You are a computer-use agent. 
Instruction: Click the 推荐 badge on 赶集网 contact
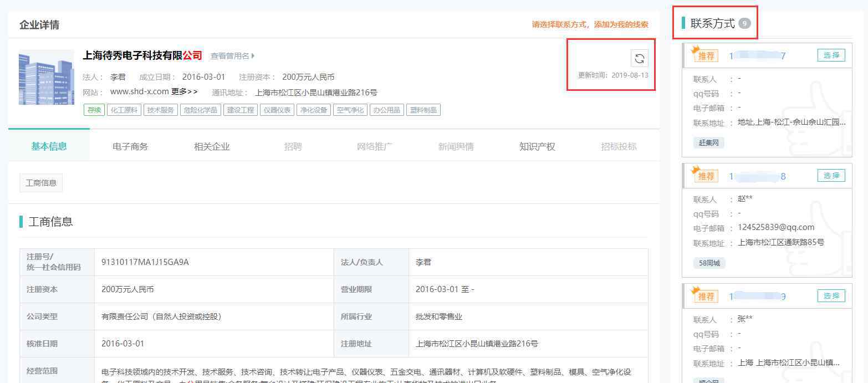click(x=706, y=55)
